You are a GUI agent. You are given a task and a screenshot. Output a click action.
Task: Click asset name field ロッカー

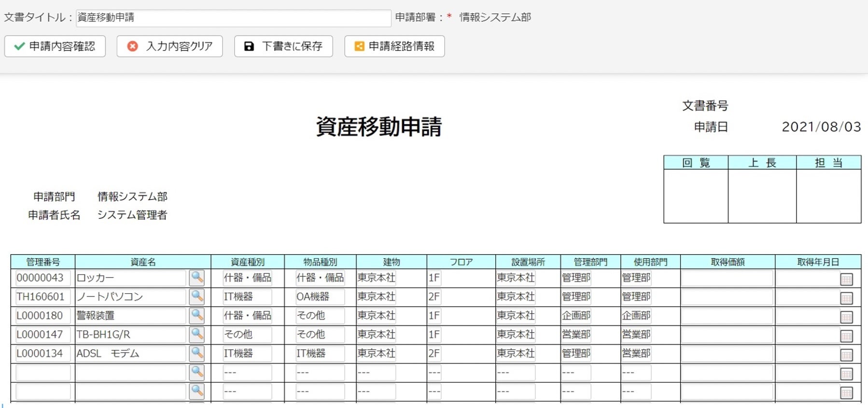pos(131,278)
